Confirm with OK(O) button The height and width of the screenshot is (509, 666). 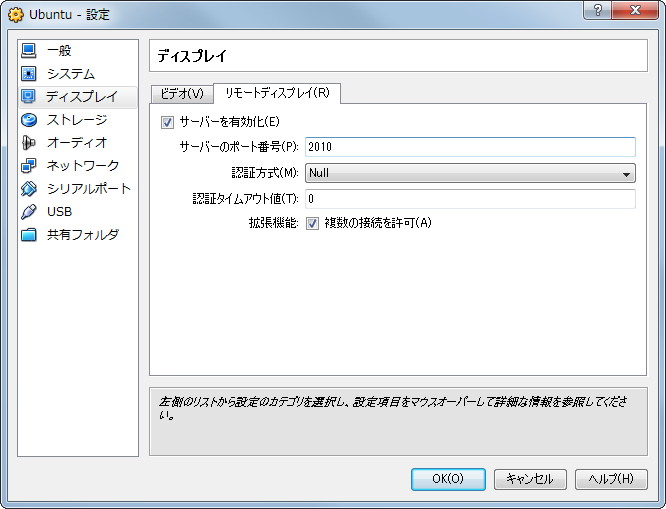pyautogui.click(x=448, y=479)
